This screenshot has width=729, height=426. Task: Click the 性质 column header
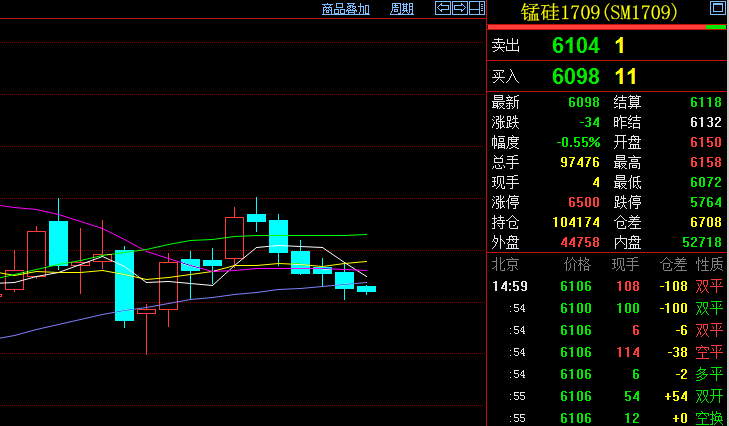tap(709, 265)
